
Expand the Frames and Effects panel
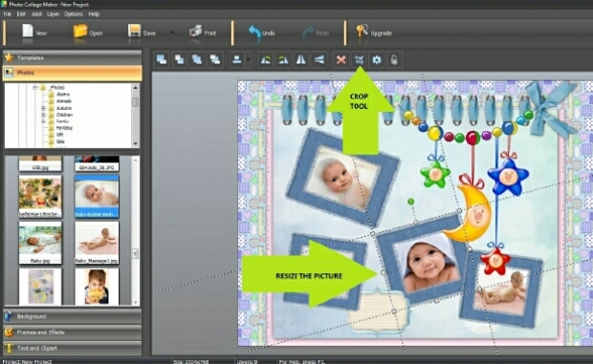(x=73, y=332)
